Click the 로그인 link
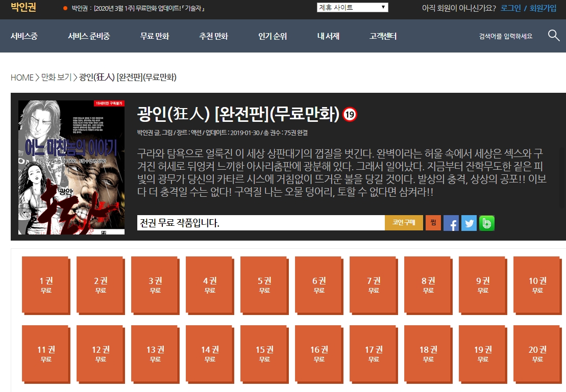This screenshot has width=566, height=392. click(510, 8)
